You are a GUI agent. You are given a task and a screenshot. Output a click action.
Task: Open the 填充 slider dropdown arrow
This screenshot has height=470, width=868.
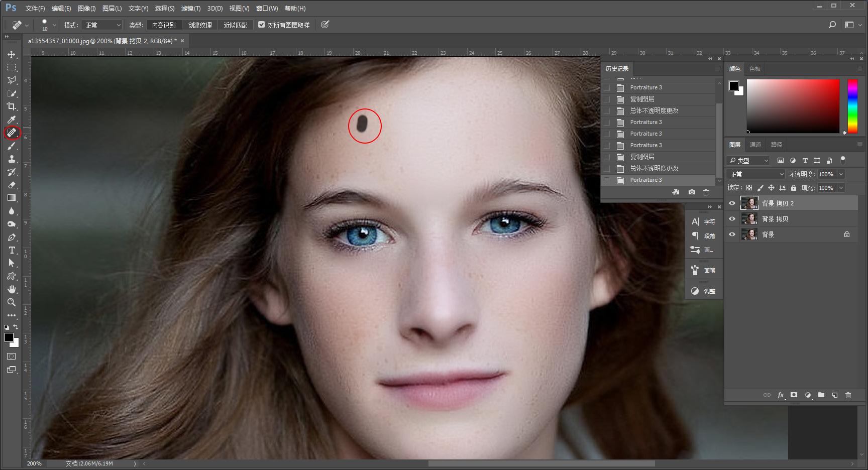[841, 188]
